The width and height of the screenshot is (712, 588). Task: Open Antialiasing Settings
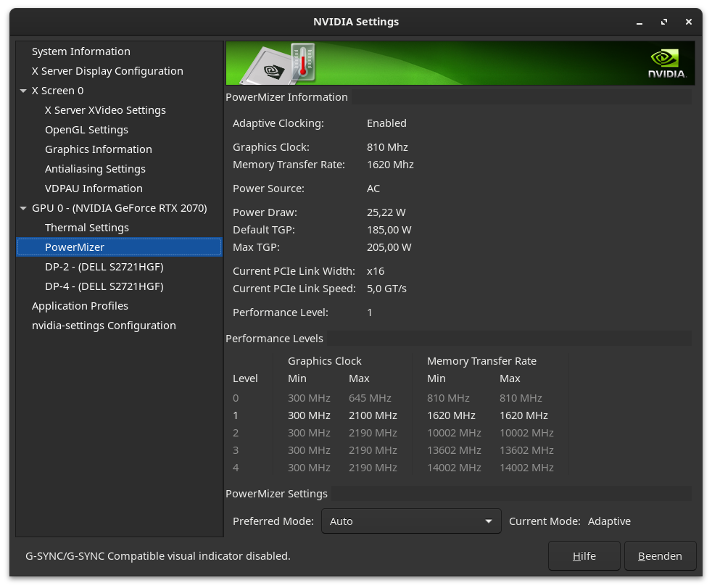coord(95,169)
